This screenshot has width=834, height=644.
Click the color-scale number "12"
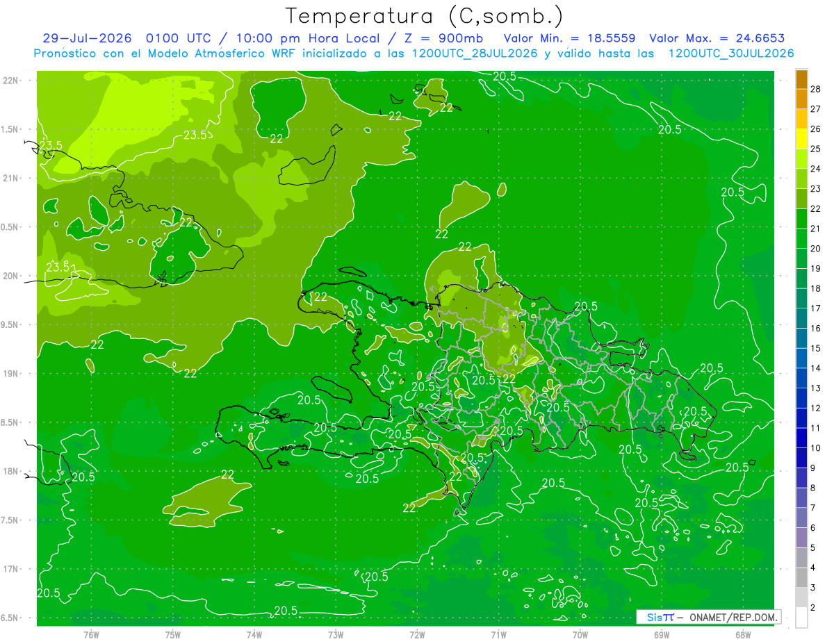[815, 408]
